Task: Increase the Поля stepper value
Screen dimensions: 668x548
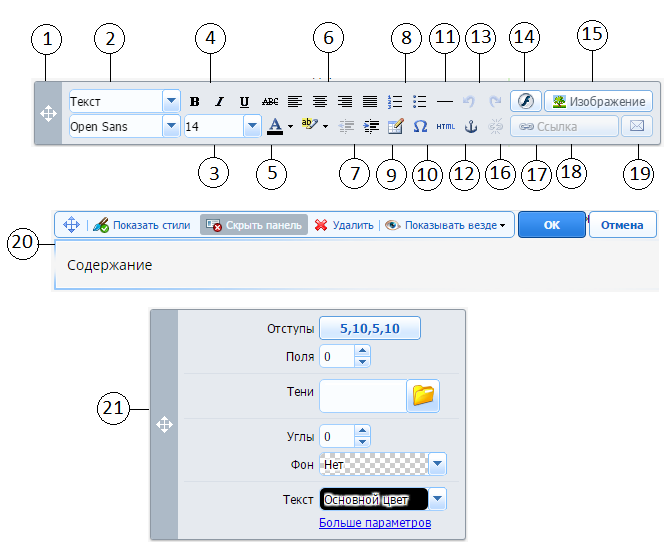Action: (362, 351)
